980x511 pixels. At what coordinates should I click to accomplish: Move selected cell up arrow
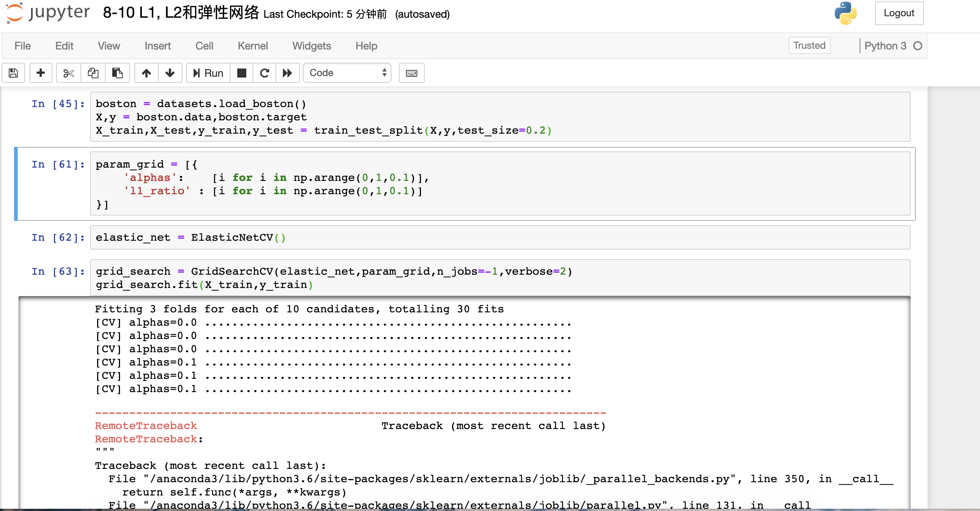pos(147,73)
